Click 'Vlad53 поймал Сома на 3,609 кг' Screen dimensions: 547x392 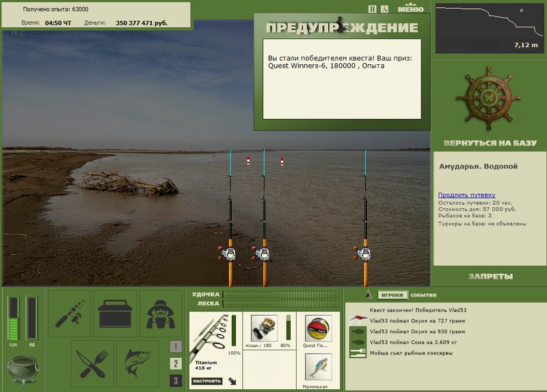pyautogui.click(x=414, y=342)
